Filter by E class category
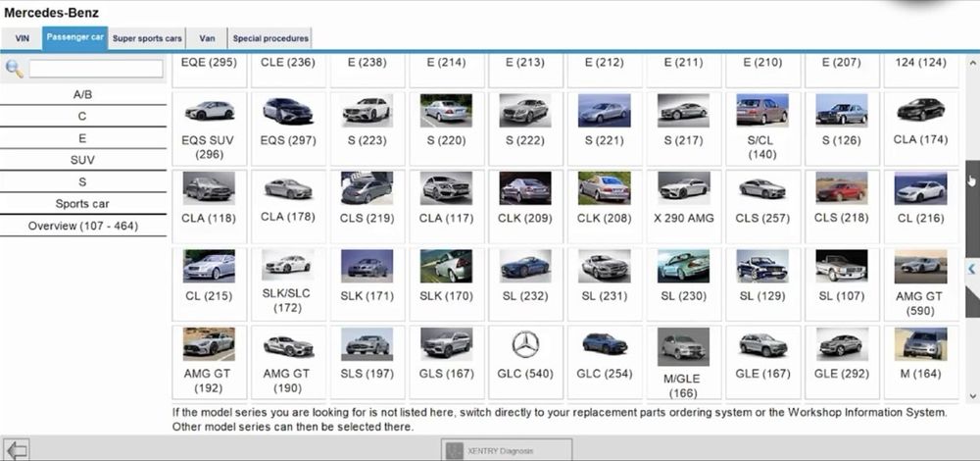The width and height of the screenshot is (980, 461). point(82,138)
